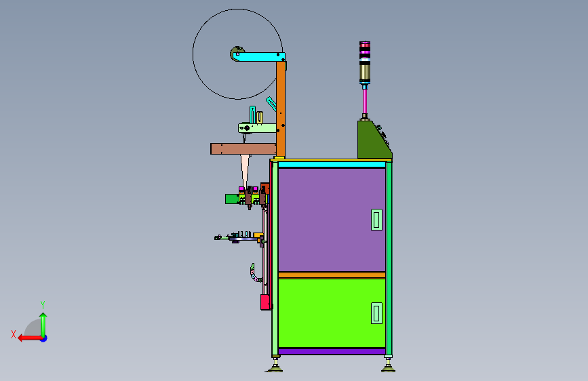
Task: Select the purple upper cabinet door panel
Action: [332, 220]
